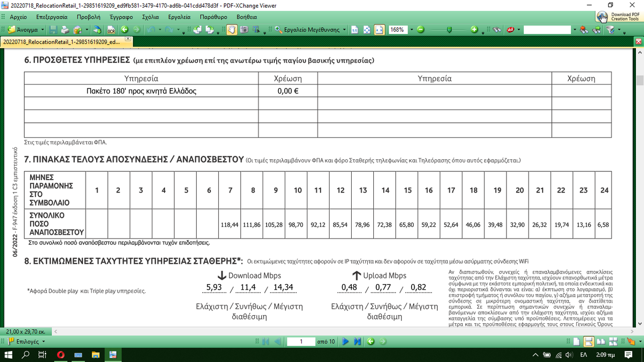Go to next page with blue arrow
The height and width of the screenshot is (362, 644).
coord(345,341)
